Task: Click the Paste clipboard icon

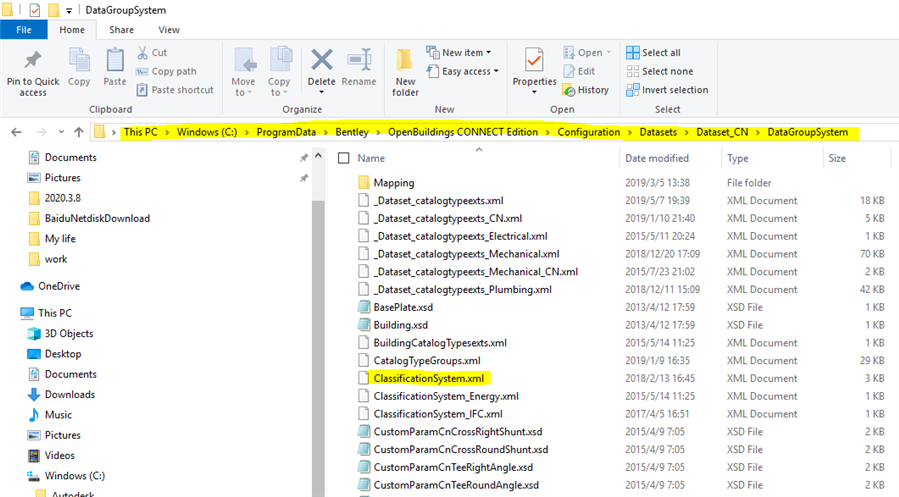Action: tap(115, 60)
